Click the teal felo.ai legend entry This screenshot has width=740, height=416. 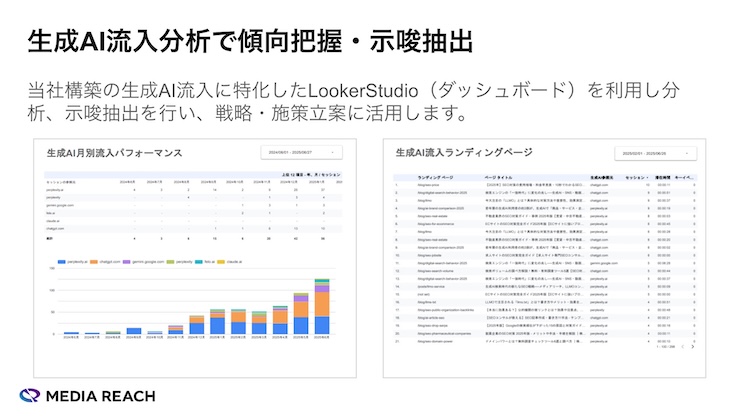click(205, 262)
